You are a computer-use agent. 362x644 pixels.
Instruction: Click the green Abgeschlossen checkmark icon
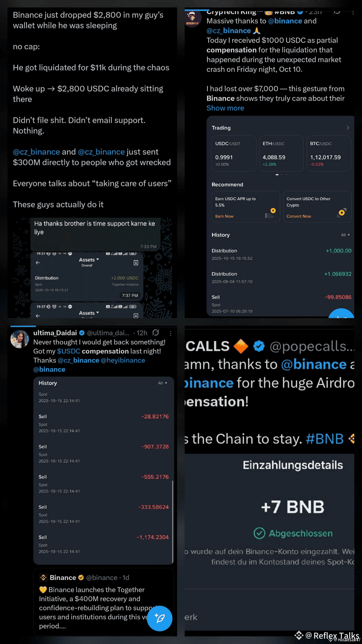259,533
